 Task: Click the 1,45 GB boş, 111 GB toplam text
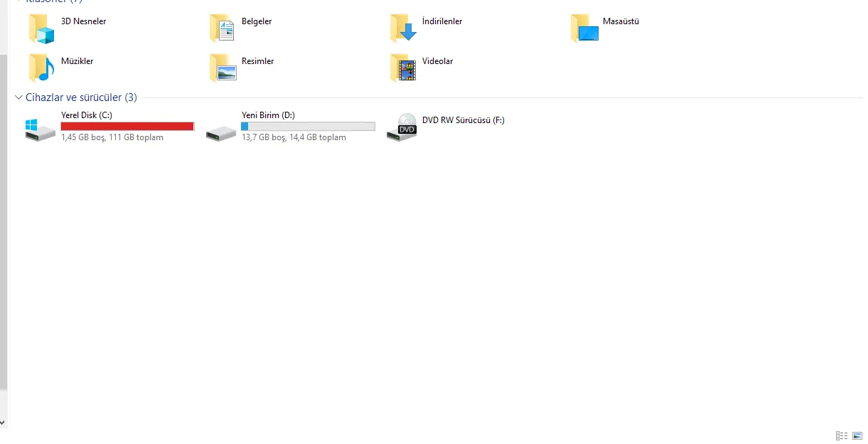coord(112,137)
